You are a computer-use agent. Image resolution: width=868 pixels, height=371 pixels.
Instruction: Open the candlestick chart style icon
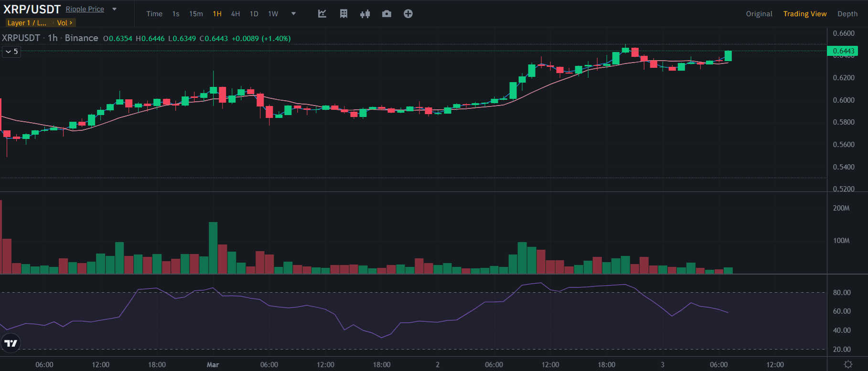[x=365, y=14]
